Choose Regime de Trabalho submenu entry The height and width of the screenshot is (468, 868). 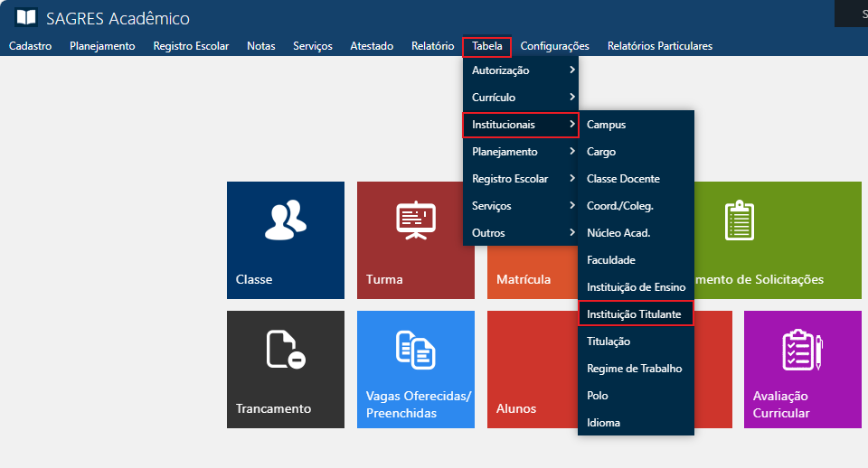634,369
